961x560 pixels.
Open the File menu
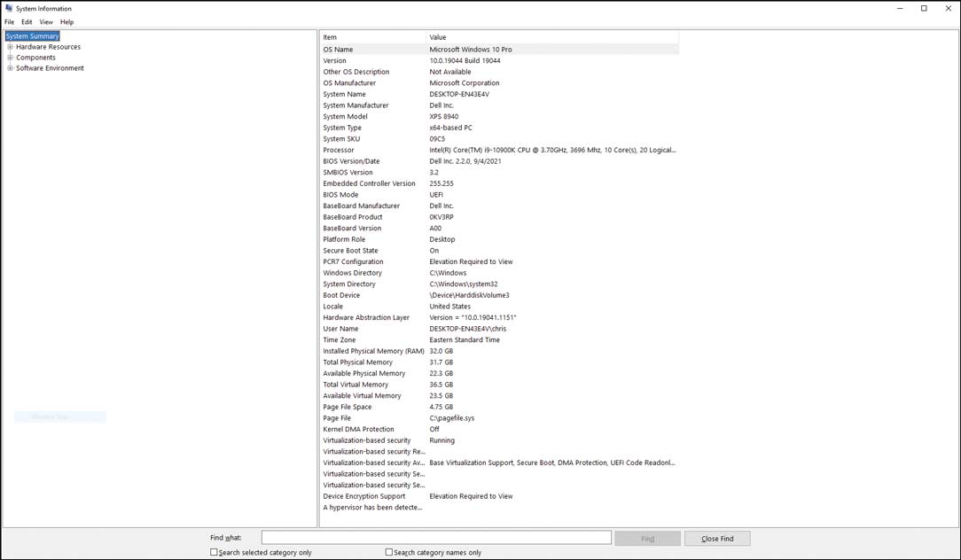pyautogui.click(x=9, y=22)
